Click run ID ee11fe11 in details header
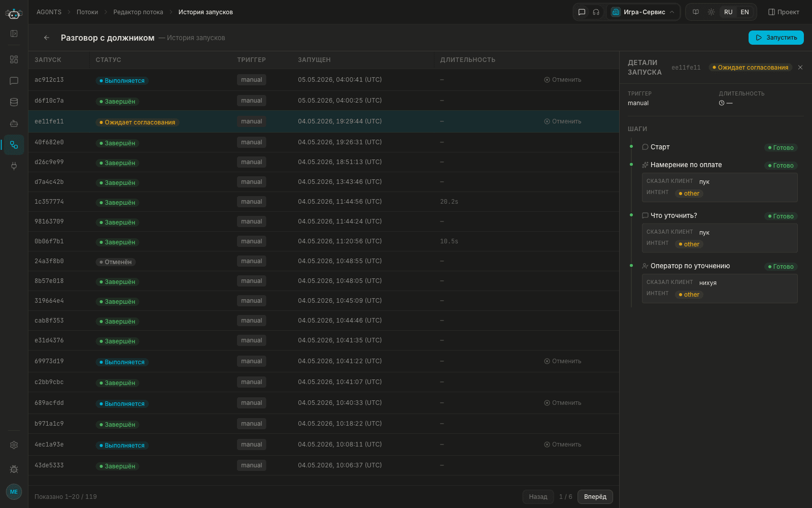The image size is (812, 508). point(686,68)
